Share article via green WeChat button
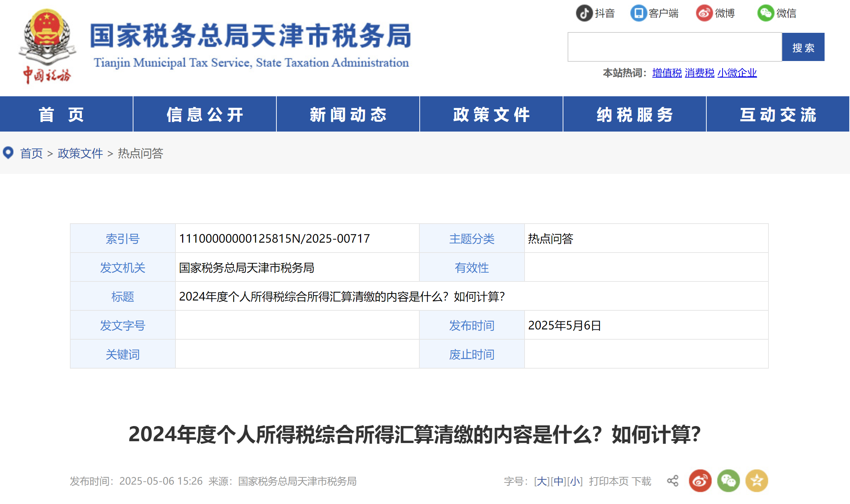Screen dimensions: 850x504 point(728,481)
